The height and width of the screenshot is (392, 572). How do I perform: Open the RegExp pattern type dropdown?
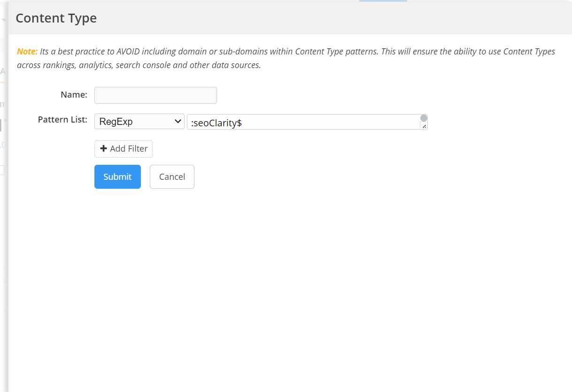pyautogui.click(x=139, y=122)
